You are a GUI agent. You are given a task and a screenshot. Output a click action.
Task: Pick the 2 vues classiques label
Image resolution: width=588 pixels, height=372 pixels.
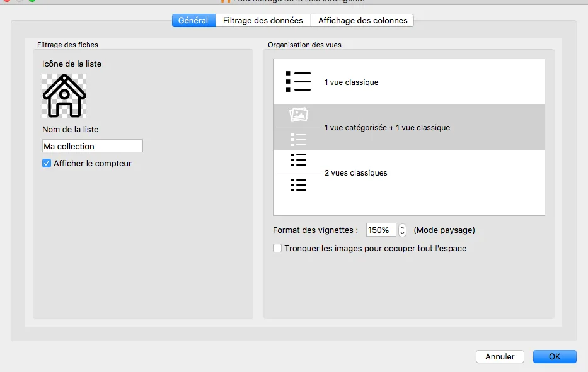(x=355, y=173)
